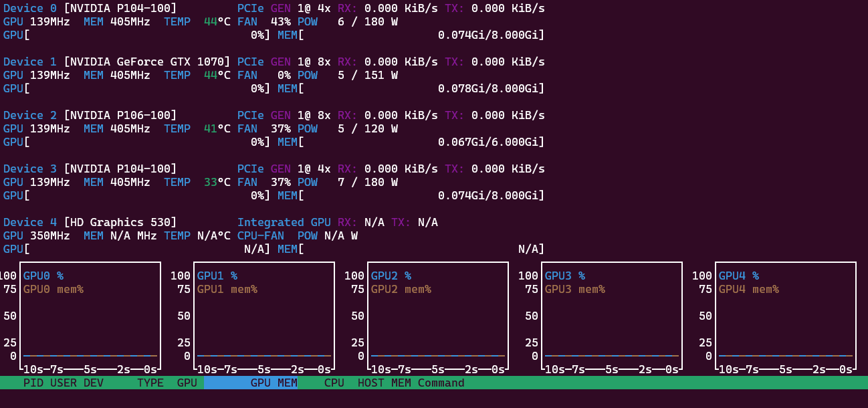Click the GPU4 mem% legend label
Screen dimensions: 868x408
click(749, 289)
